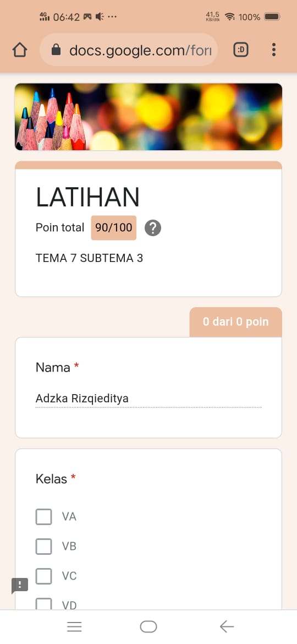Open the tab switcher icon
The image size is (297, 644).
(x=241, y=50)
